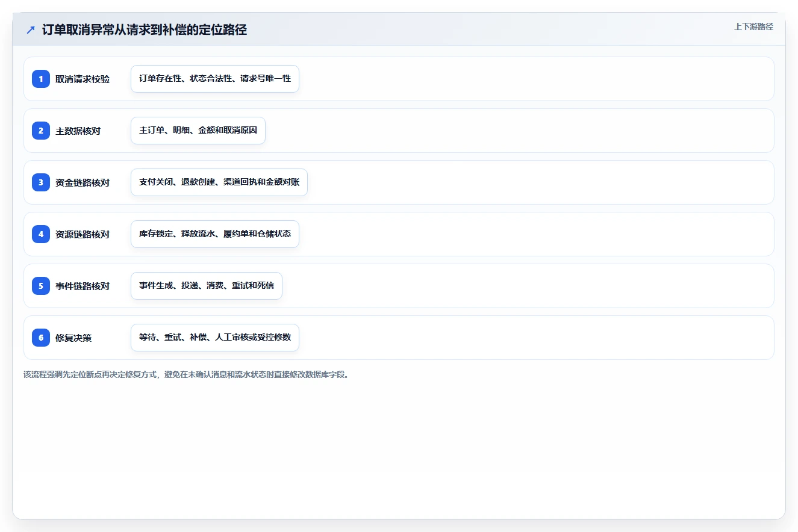The width and height of the screenshot is (798, 532).
Task: Click the title 订单取消异常从请求到补偿的定位路径
Action: point(145,30)
